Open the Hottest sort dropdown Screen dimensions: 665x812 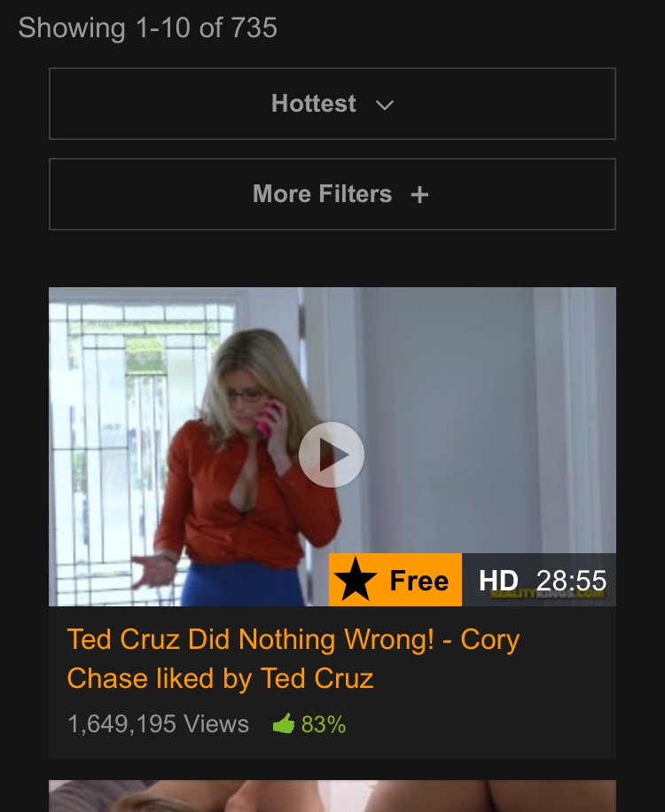pos(332,104)
